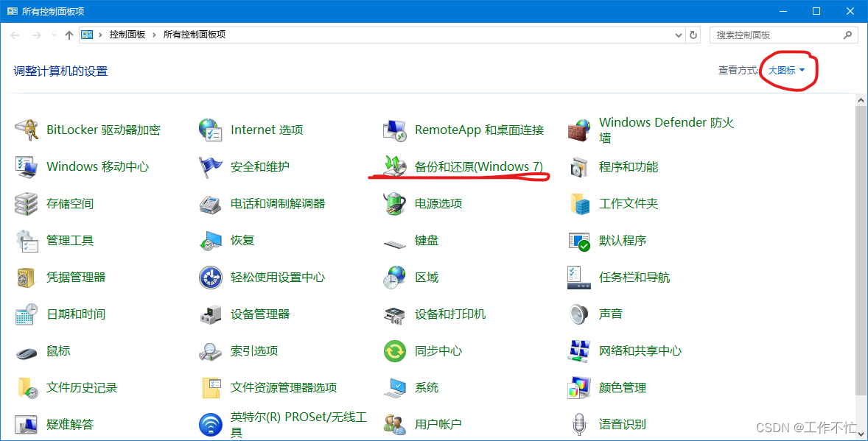The image size is (868, 441).
Task: Open the 用户帐户 text link
Action: click(x=438, y=424)
